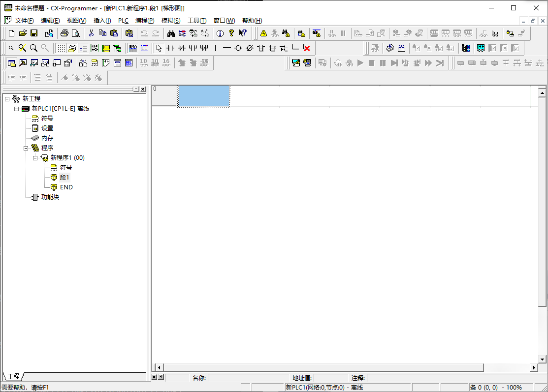Toggle the project workspace view button
Viewport: 548px width, 392px height.
click(x=11, y=63)
